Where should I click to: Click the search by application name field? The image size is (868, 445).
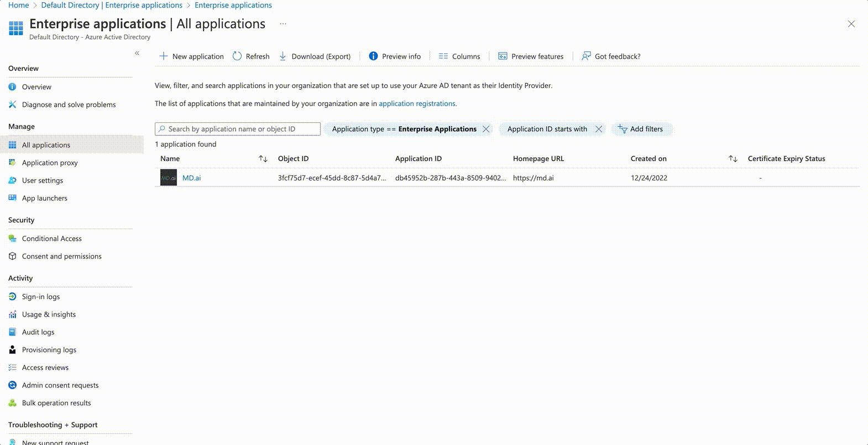click(238, 129)
